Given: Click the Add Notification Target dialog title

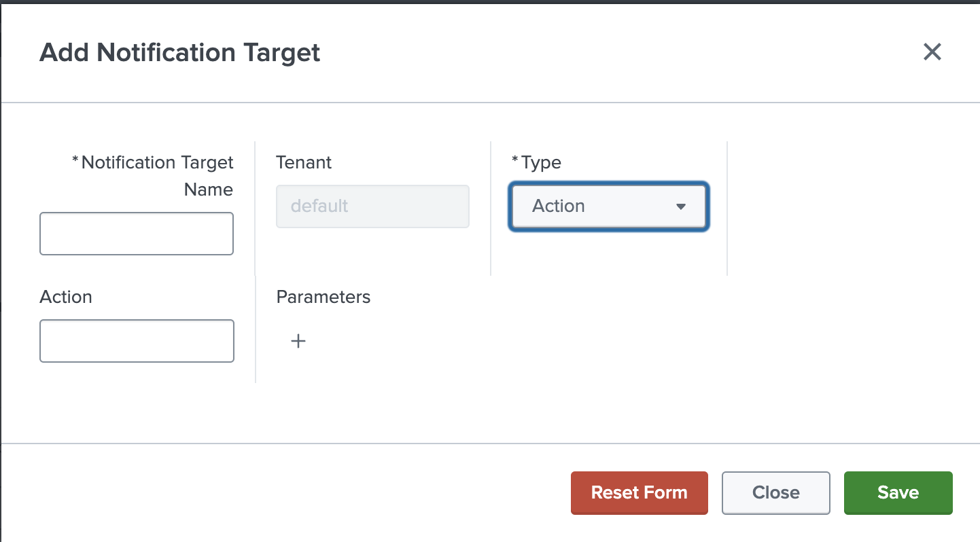Looking at the screenshot, I should 180,52.
